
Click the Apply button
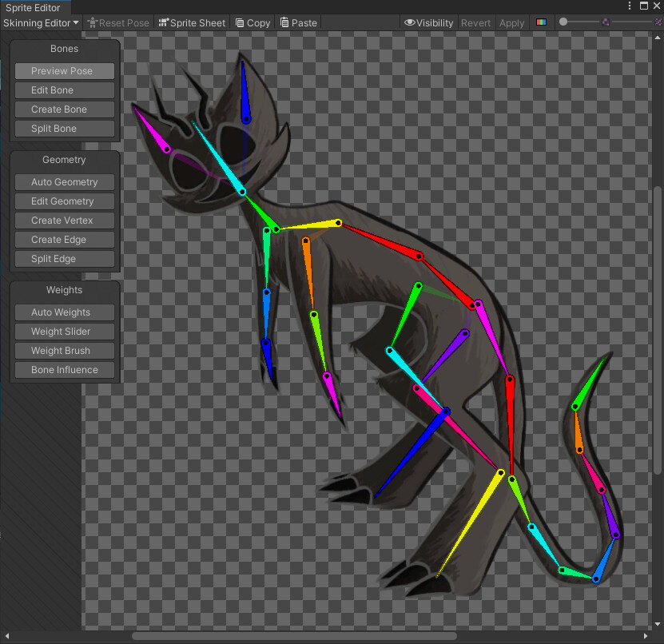point(511,22)
